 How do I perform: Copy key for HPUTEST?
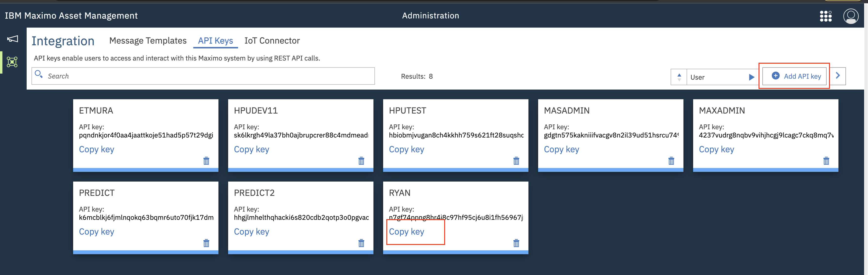coord(406,149)
